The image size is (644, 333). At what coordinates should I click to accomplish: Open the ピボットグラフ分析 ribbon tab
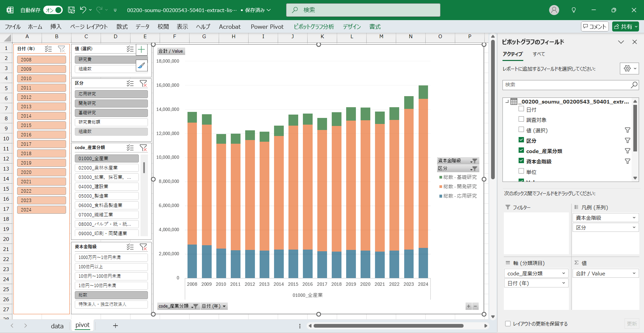click(x=314, y=27)
